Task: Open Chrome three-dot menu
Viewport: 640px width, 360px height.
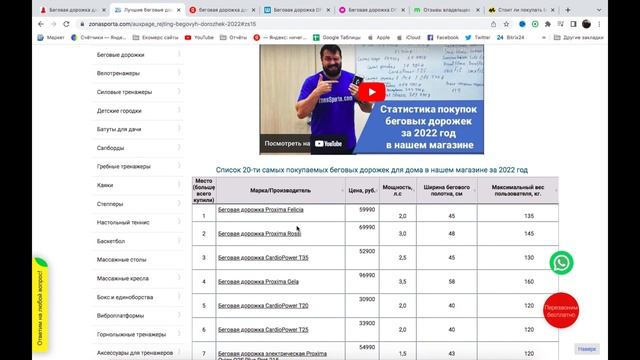Action: point(599,24)
